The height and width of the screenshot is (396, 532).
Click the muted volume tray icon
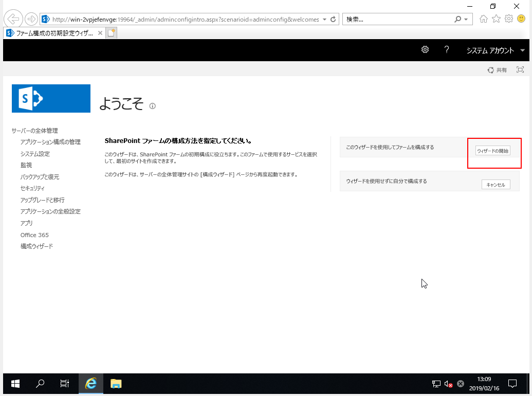(448, 384)
